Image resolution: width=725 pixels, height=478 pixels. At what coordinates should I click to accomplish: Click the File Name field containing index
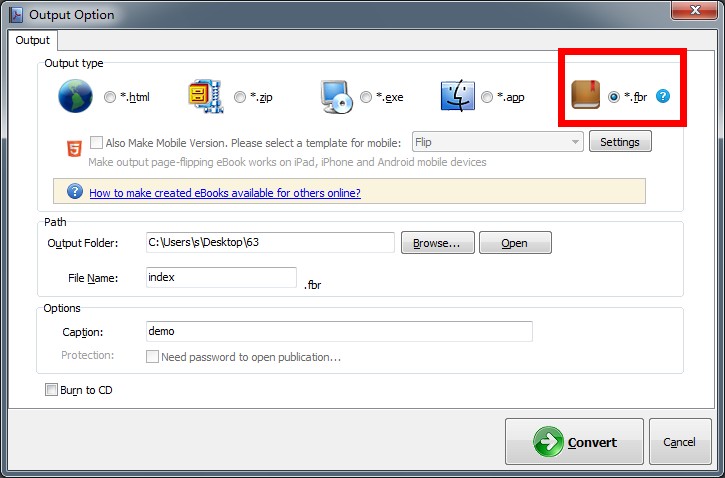(221, 277)
